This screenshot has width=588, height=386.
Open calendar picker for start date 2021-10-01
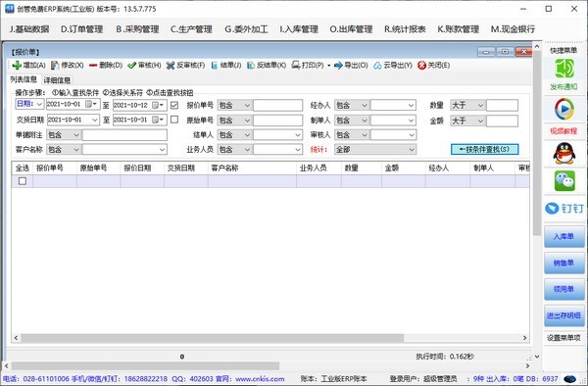point(91,104)
